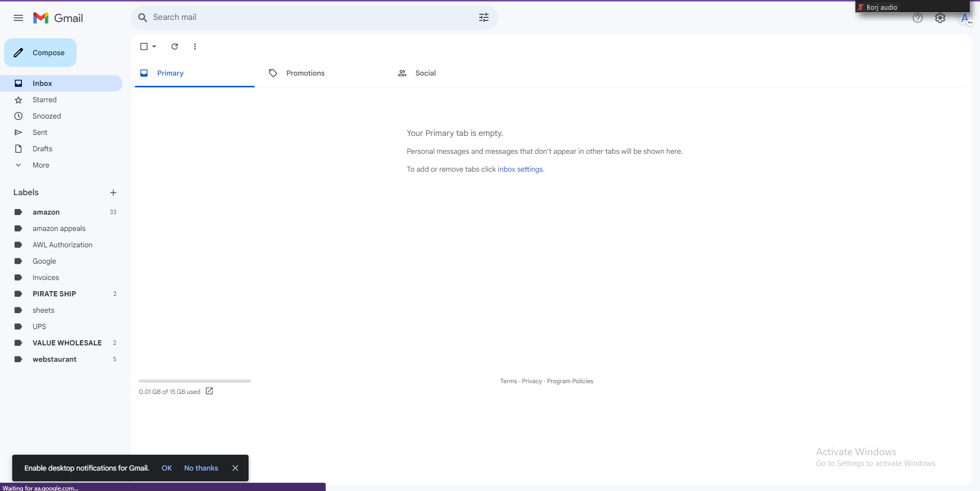Click the Search mail input field
Screen dimensions: 980x491
pos(312,17)
